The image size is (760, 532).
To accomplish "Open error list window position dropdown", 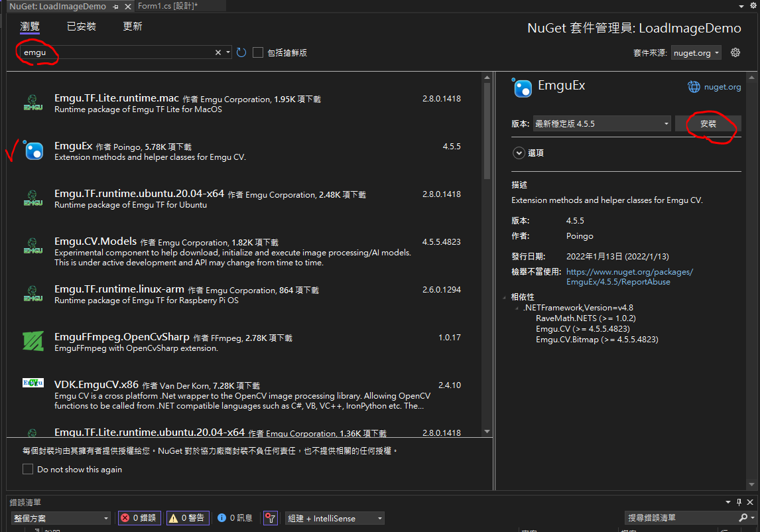I will [x=728, y=502].
